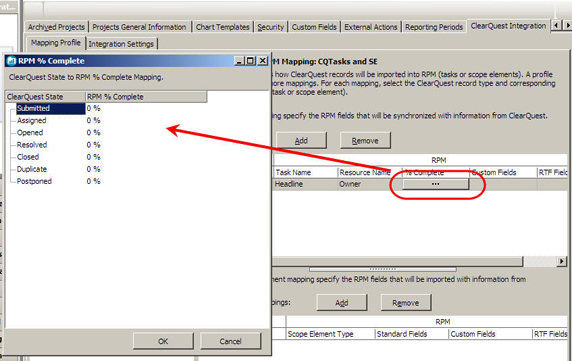Edit the 0 % value for Closed

tap(93, 157)
